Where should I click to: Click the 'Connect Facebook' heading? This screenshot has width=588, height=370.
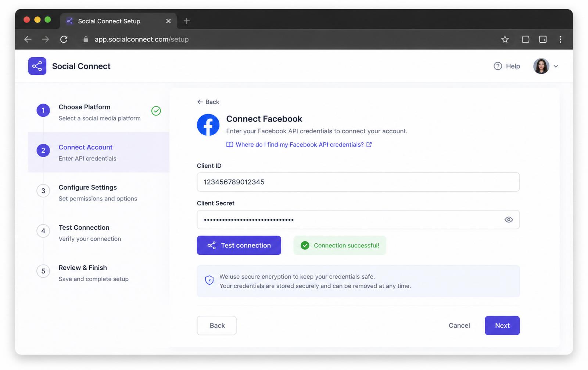(264, 119)
